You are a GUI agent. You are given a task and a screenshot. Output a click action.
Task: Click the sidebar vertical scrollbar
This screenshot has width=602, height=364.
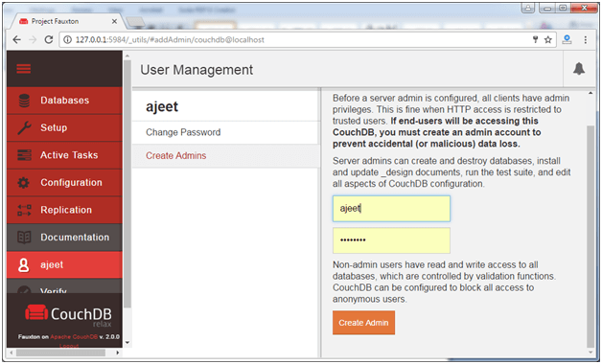[127, 184]
